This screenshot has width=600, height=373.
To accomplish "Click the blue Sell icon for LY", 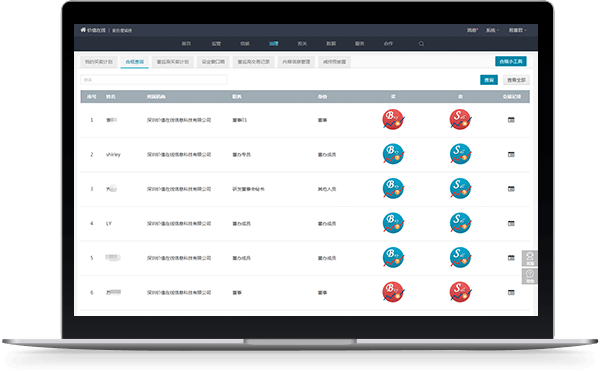I will 460,223.
